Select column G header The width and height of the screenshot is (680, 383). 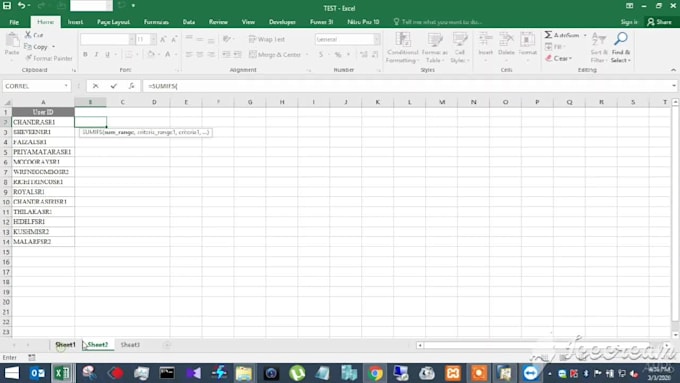pyautogui.click(x=250, y=102)
